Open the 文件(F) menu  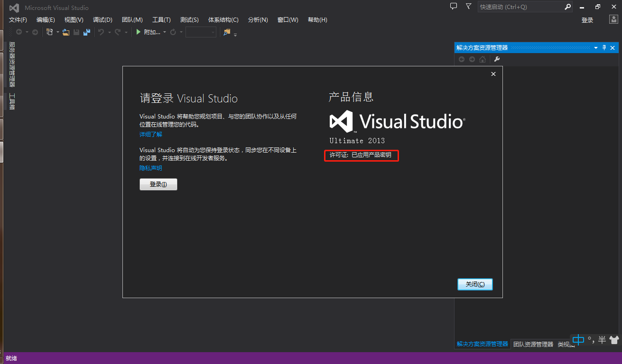click(x=18, y=19)
